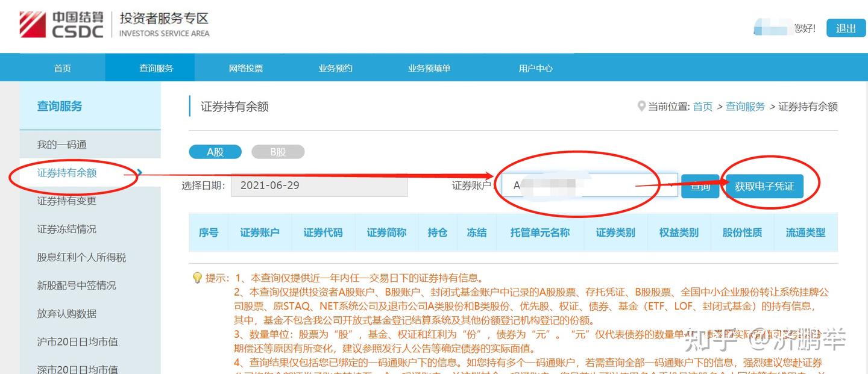
Task: Open 首页 from the breadcrumb trail
Action: 702,106
